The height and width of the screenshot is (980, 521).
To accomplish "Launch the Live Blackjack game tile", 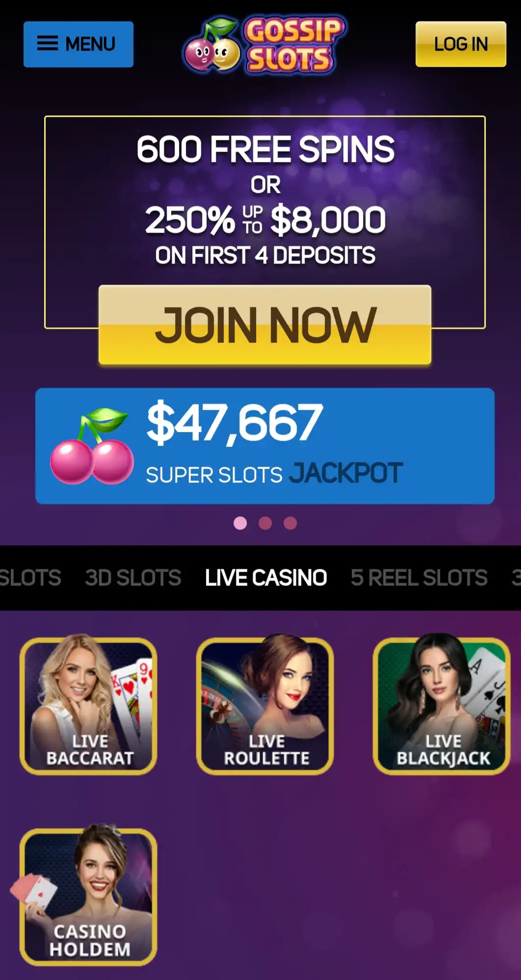I will click(442, 705).
